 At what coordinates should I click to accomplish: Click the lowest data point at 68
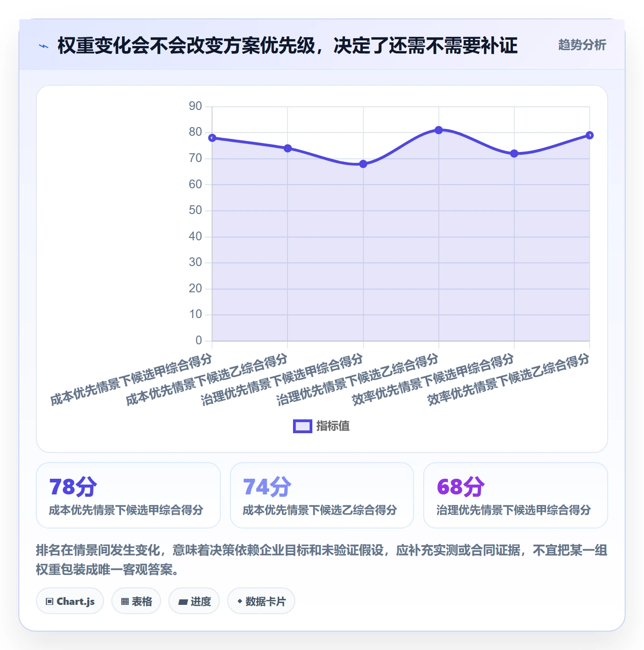pos(363,164)
